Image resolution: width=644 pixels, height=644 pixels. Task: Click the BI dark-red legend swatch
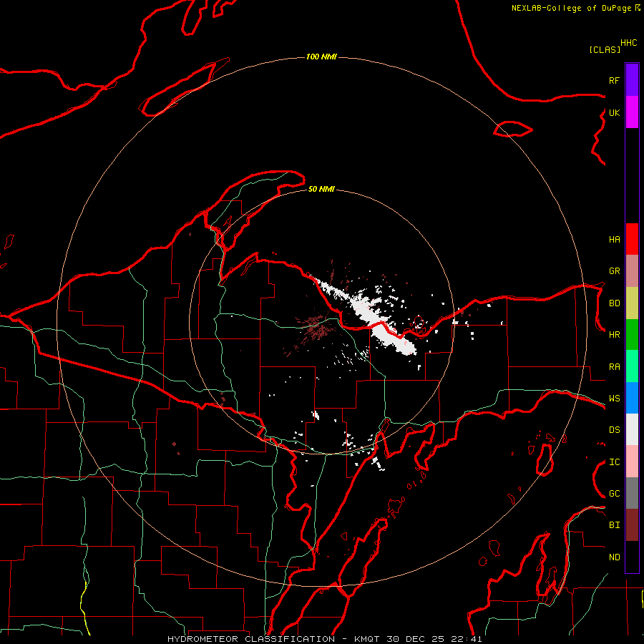tap(632, 525)
